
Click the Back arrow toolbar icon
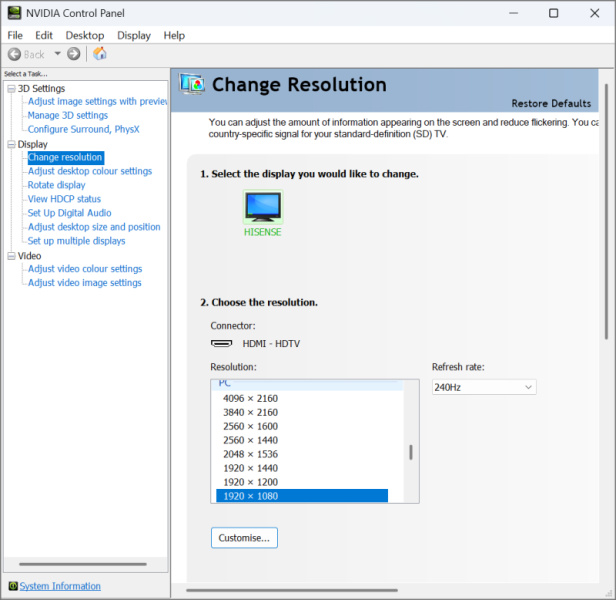pyautogui.click(x=14, y=54)
